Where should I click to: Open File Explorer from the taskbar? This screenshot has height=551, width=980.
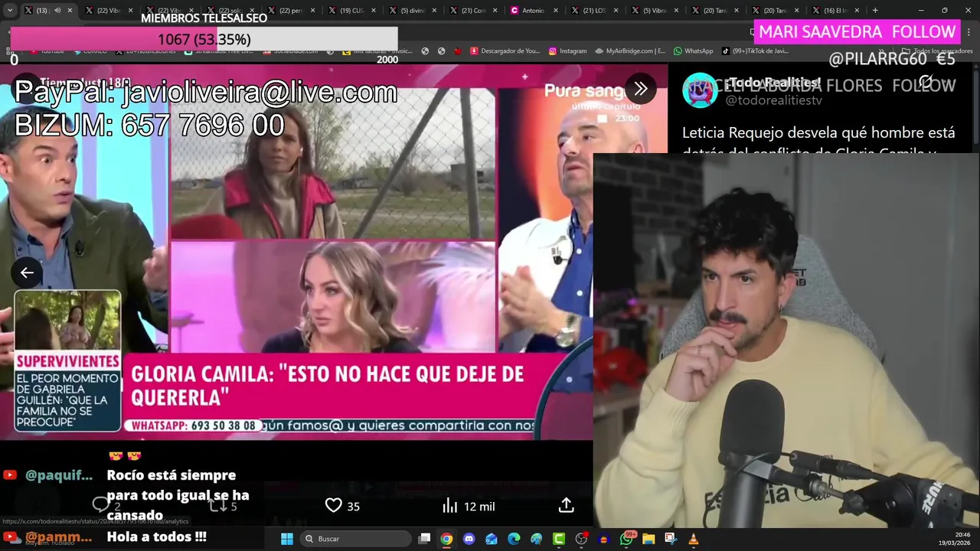click(x=648, y=539)
